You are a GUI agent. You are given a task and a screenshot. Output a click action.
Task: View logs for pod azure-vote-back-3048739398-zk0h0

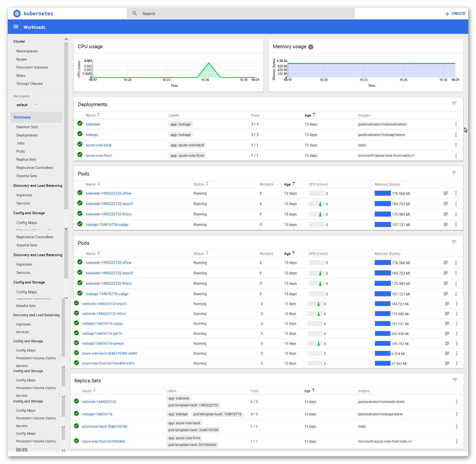pyautogui.click(x=447, y=353)
